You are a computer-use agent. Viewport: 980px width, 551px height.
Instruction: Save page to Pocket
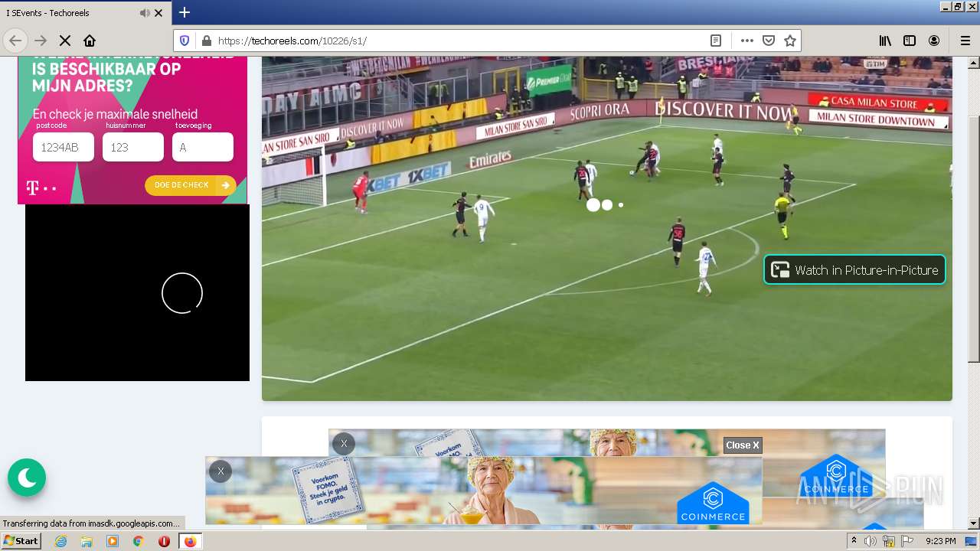[x=769, y=41]
